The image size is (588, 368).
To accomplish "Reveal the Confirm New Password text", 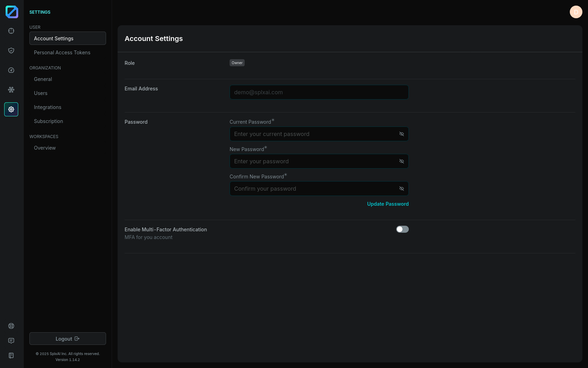I will tap(401, 189).
